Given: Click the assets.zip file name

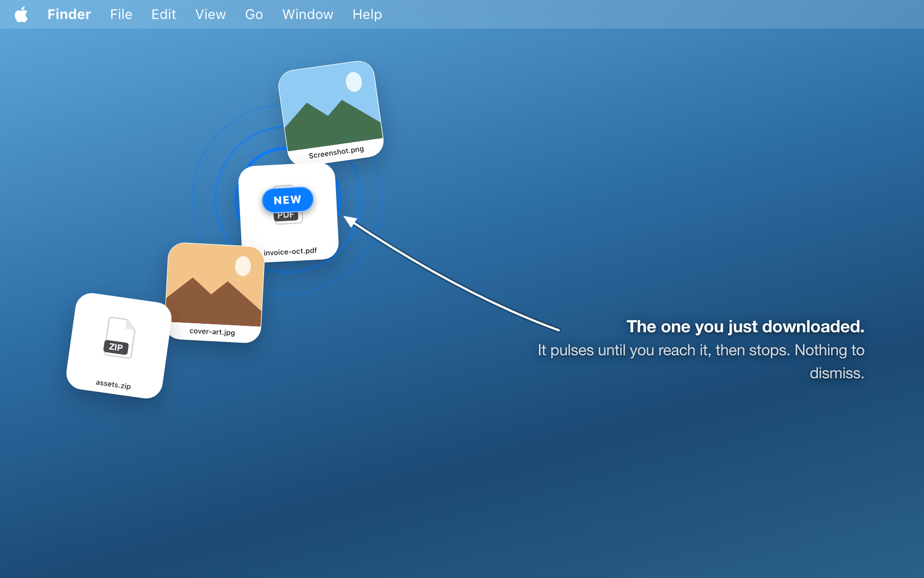Looking at the screenshot, I should (113, 384).
